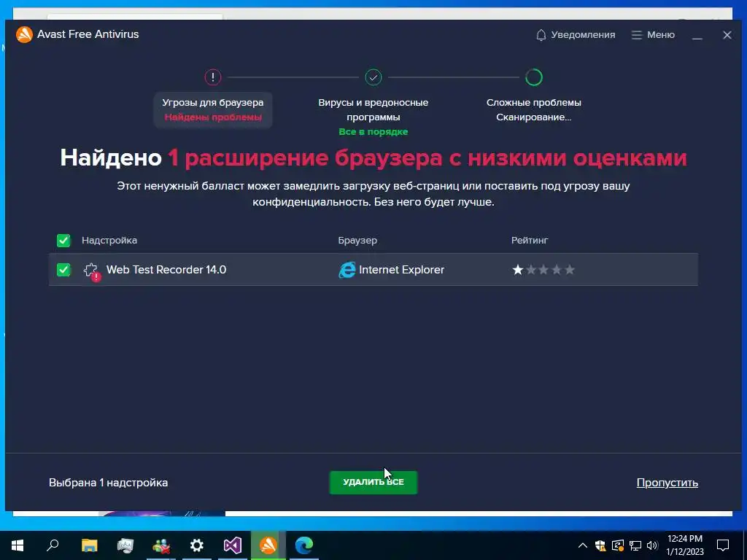
Task: Click the Avast taskbar icon
Action: click(268, 545)
